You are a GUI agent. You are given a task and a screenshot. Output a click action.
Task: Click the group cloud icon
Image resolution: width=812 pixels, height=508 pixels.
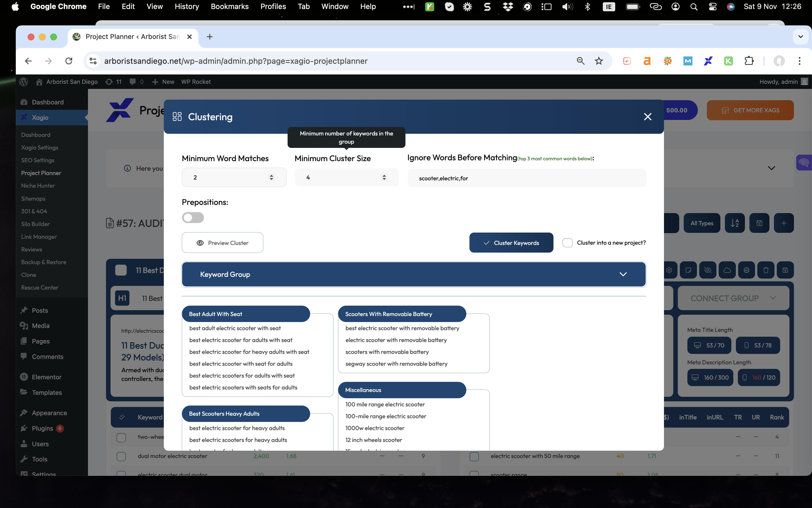point(727,270)
